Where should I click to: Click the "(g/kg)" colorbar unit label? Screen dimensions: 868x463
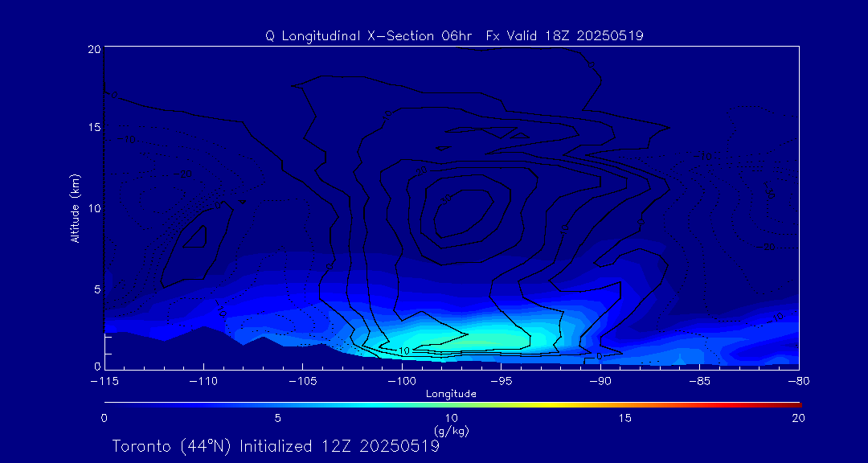tap(452, 430)
